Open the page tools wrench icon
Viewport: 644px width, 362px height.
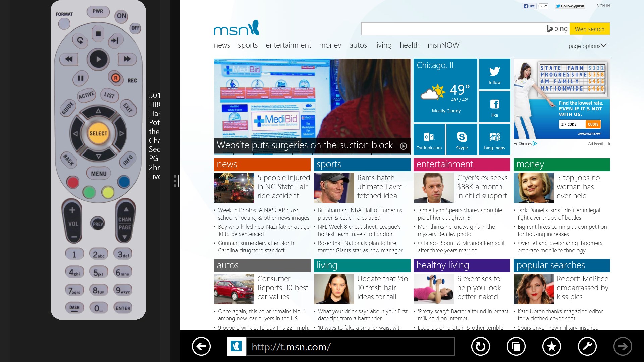587,346
